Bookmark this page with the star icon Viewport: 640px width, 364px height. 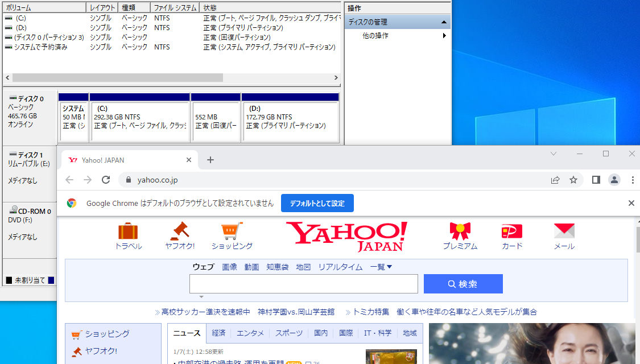(573, 180)
